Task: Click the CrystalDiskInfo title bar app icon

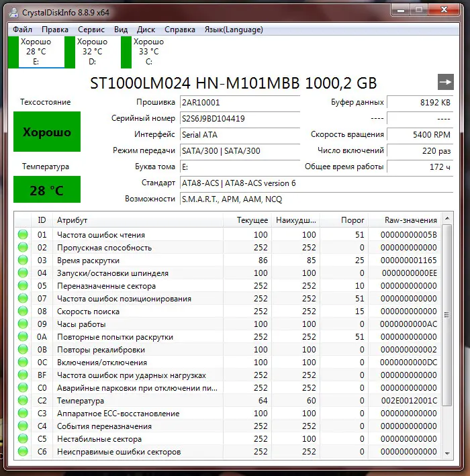Action: point(13,13)
